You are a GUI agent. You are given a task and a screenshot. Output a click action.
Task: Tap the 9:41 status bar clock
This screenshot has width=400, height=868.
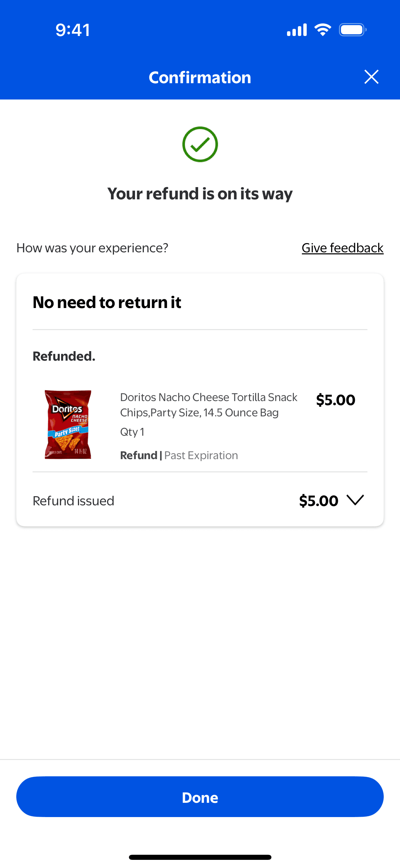tap(73, 30)
